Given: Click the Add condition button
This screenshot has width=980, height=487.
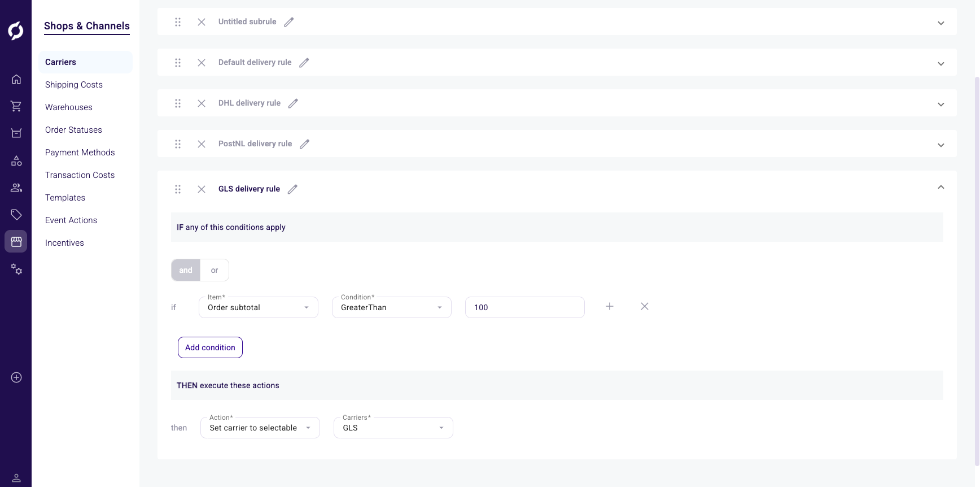Looking at the screenshot, I should [x=210, y=347].
